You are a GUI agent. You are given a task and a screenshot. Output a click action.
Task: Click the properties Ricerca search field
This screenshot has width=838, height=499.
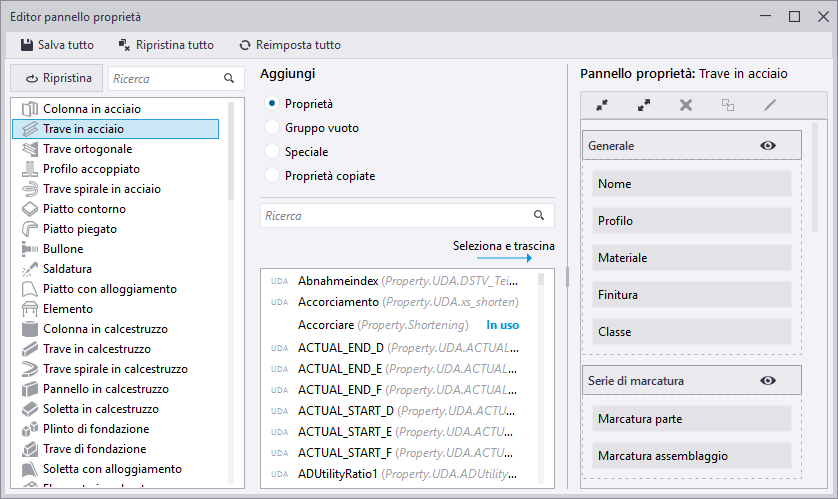[x=395, y=215]
